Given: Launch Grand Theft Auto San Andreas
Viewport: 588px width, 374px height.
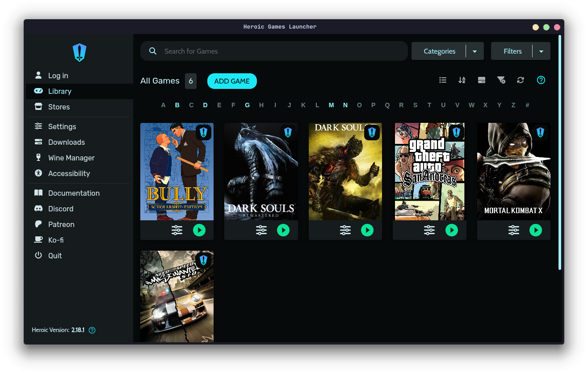Looking at the screenshot, I should (452, 230).
